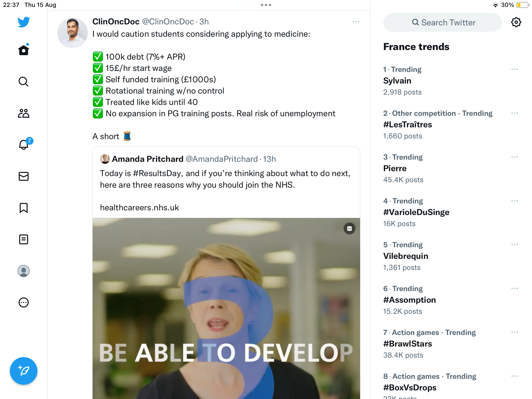Click the thread spool emoji after 'A short'
The height and width of the screenshot is (399, 532).
pos(127,136)
